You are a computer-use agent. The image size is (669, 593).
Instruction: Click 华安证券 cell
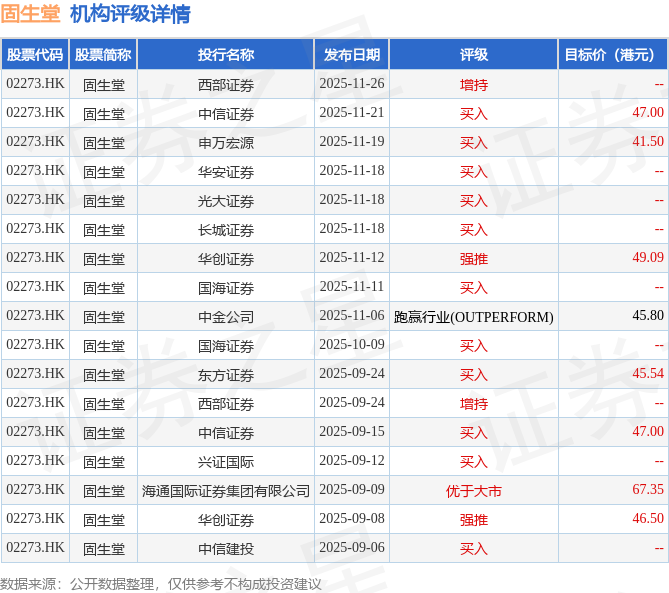[226, 172]
